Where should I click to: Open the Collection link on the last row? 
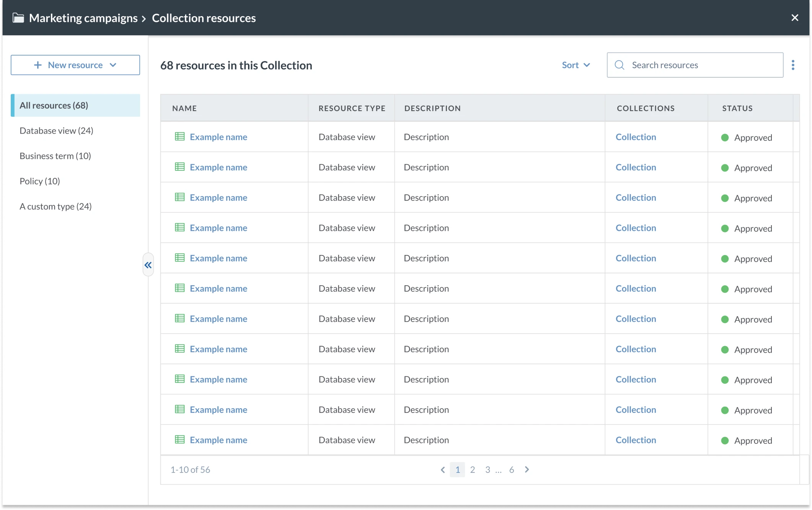pos(635,440)
